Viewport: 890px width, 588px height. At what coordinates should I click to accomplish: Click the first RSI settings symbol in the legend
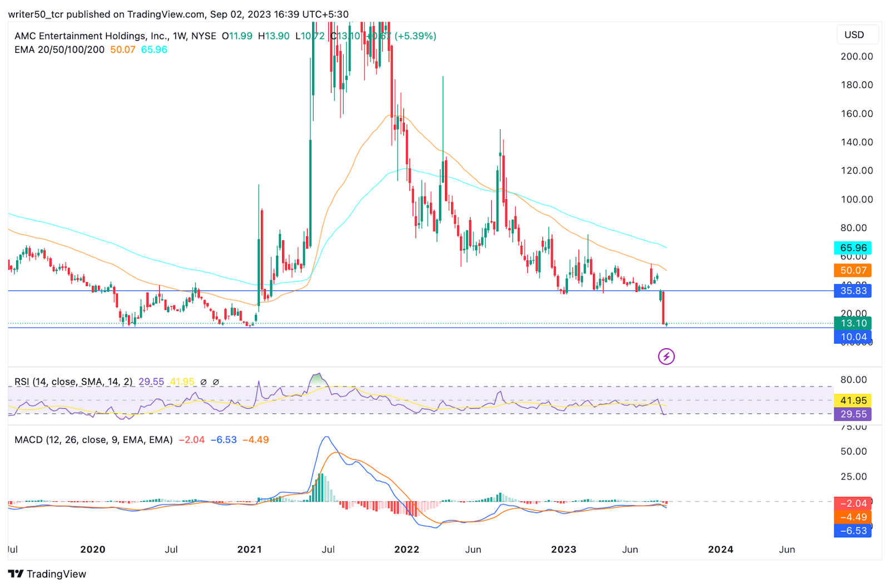[x=204, y=382]
